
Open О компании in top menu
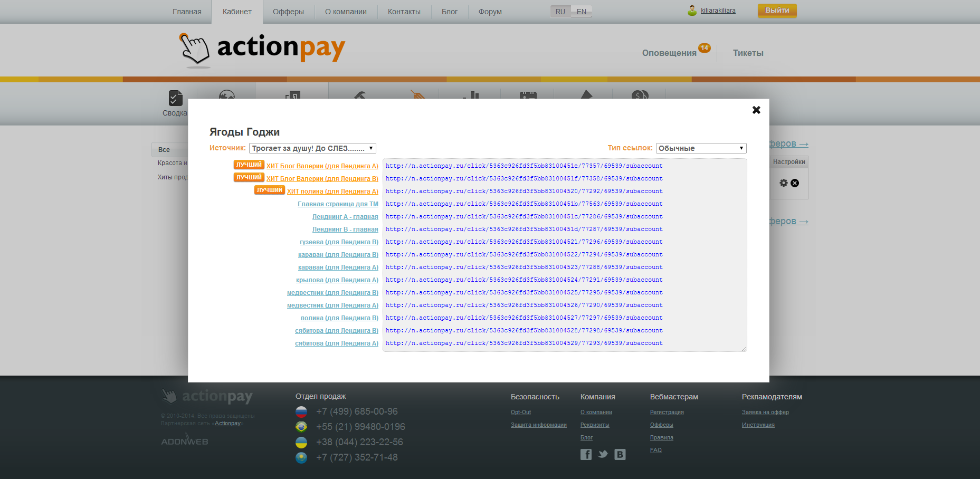(x=346, y=12)
